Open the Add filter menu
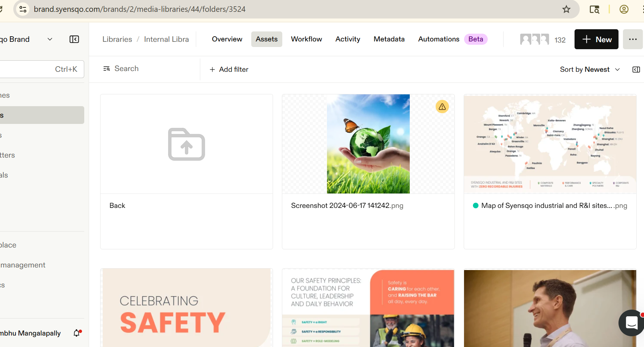 (x=229, y=70)
